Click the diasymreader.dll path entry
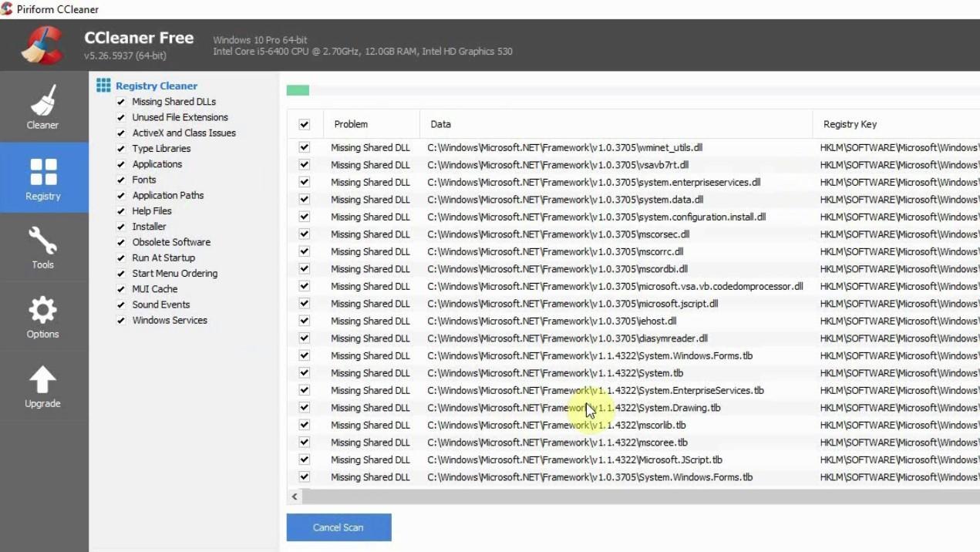Viewport: 980px width, 552px height. pyautogui.click(x=567, y=338)
